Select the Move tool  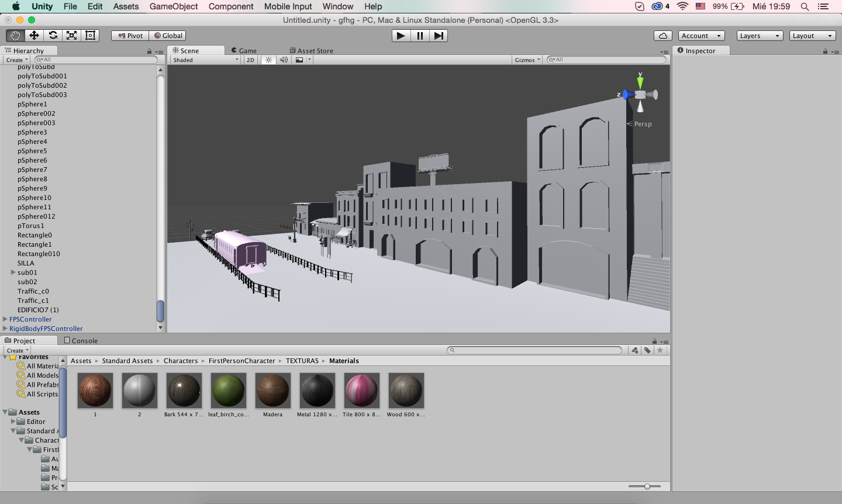[x=33, y=35]
